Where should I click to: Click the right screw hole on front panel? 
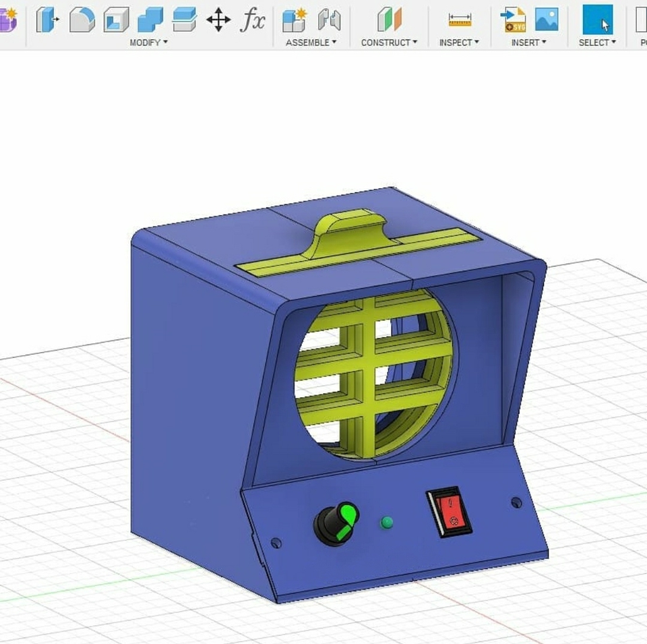pos(516,502)
